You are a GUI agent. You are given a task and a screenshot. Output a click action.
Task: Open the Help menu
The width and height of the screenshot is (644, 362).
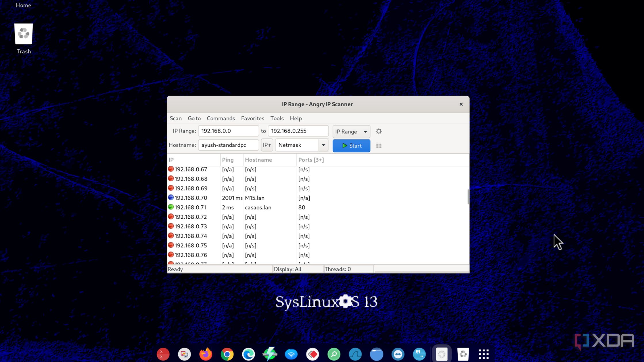pos(296,118)
